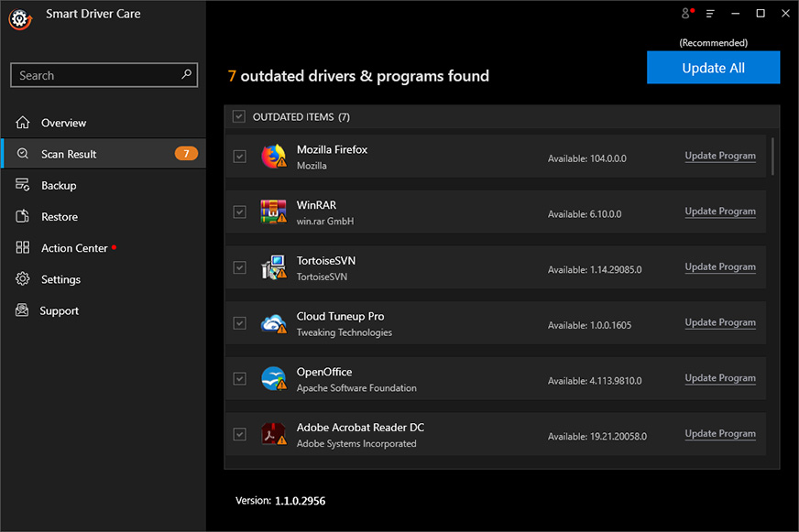The image size is (799, 532).
Task: Click the WinRAR program icon
Action: pyautogui.click(x=274, y=212)
